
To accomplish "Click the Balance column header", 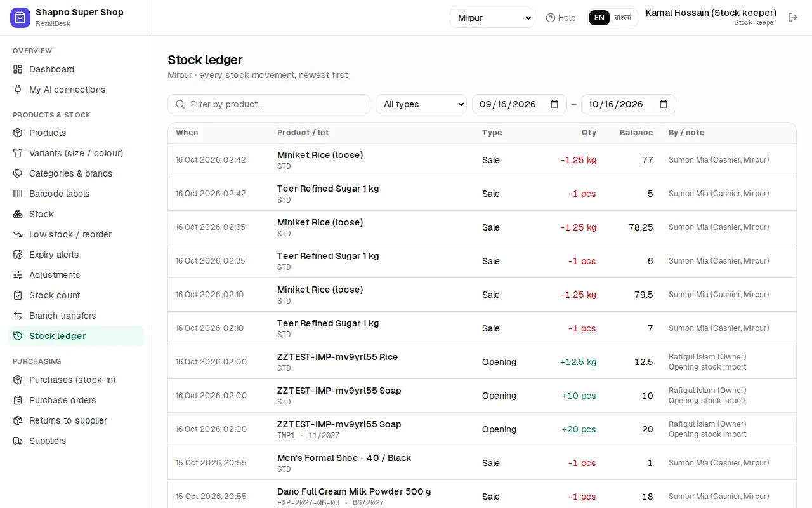I will pos(636,133).
